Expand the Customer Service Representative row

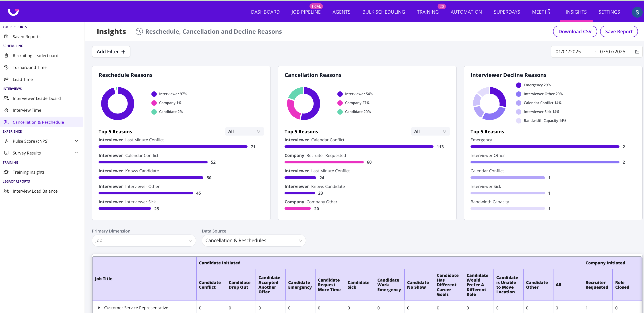99,308
